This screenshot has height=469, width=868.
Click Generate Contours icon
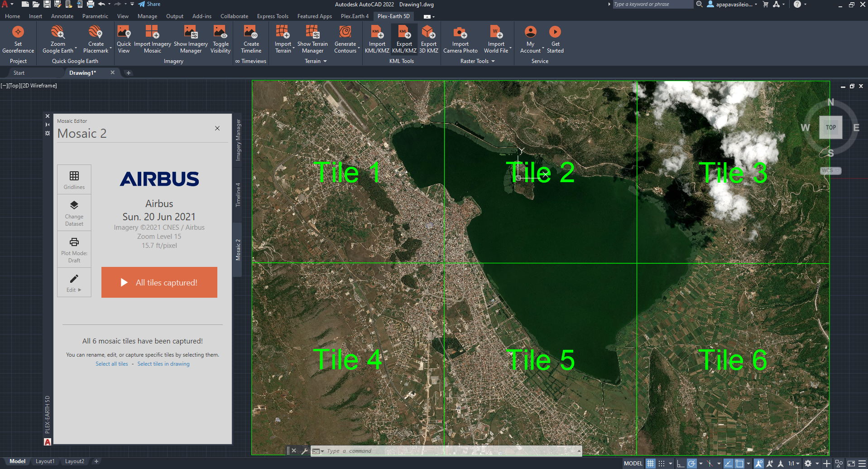345,32
